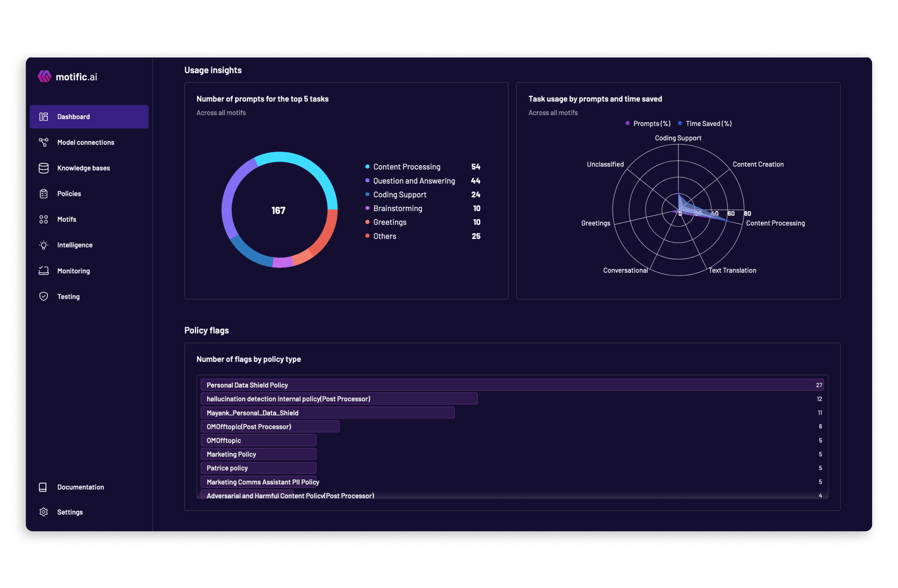Toggle the Prompts (%) legend item
This screenshot has height=588, width=898.
click(x=648, y=123)
